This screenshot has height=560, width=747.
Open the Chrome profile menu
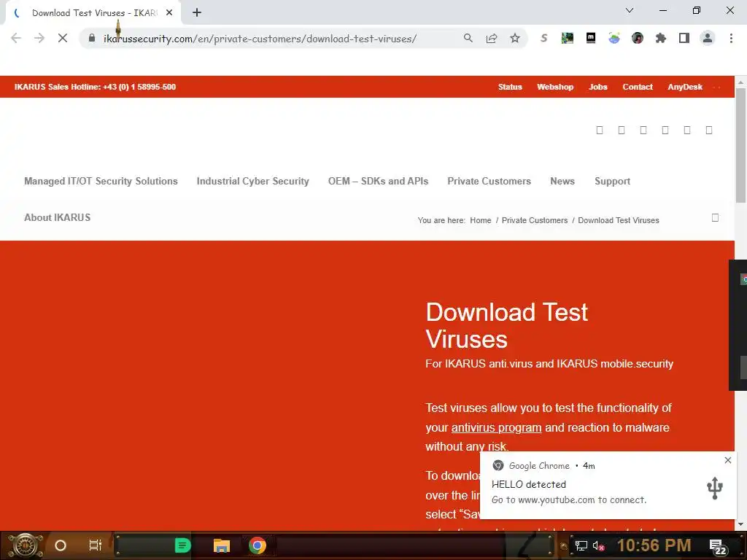pos(708,38)
